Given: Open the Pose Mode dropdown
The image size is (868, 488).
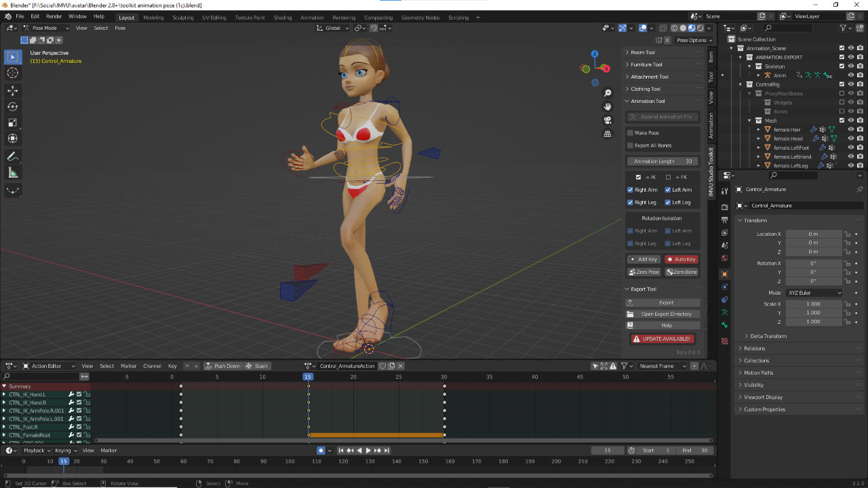Looking at the screenshot, I should pos(45,28).
